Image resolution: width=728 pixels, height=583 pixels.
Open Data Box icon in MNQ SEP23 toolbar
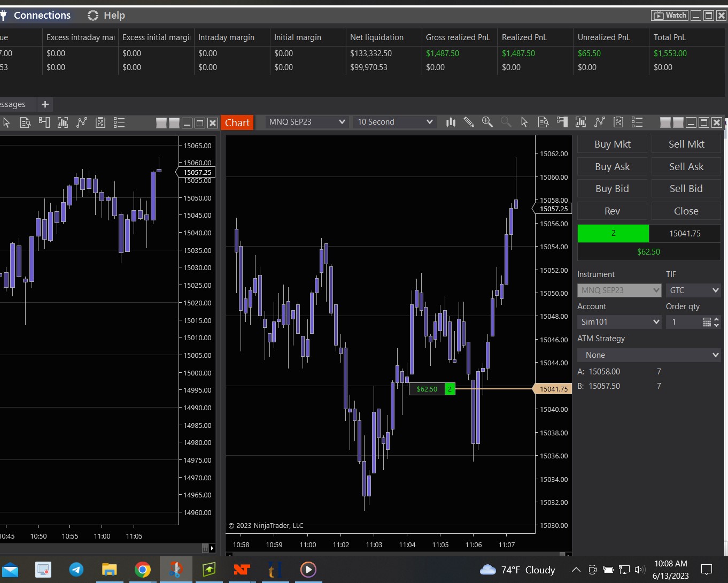point(543,122)
